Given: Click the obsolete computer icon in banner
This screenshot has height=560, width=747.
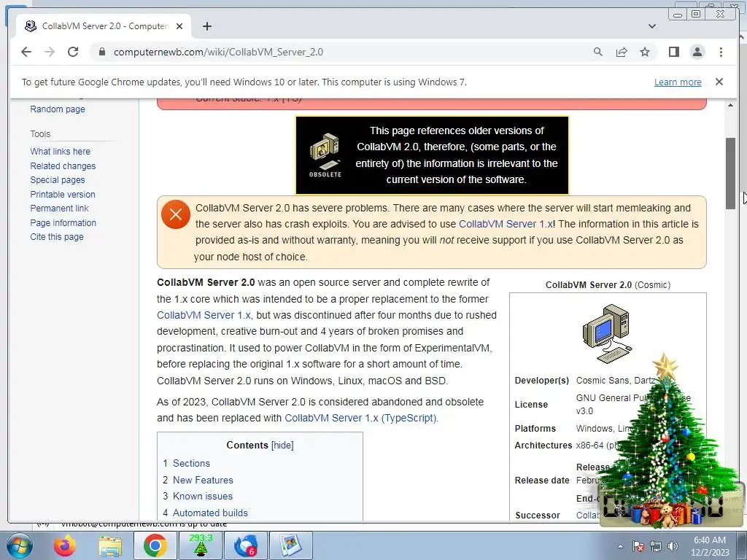Looking at the screenshot, I should click(x=325, y=155).
